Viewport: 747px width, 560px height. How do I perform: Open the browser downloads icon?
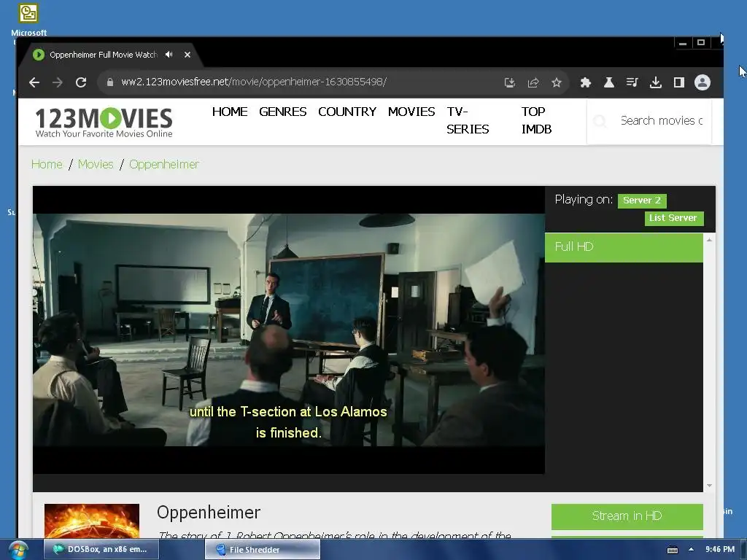point(656,82)
